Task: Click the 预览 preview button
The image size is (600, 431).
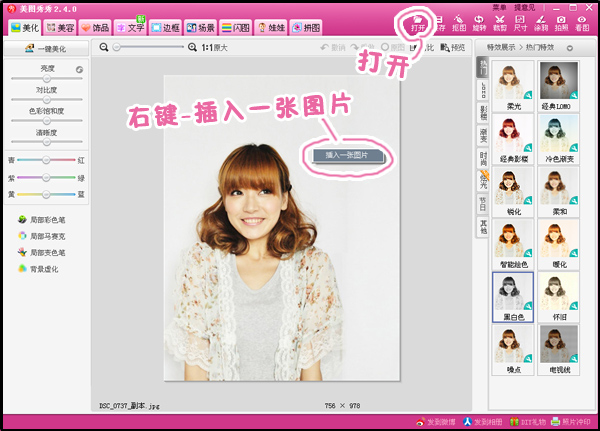Action: 453,47
